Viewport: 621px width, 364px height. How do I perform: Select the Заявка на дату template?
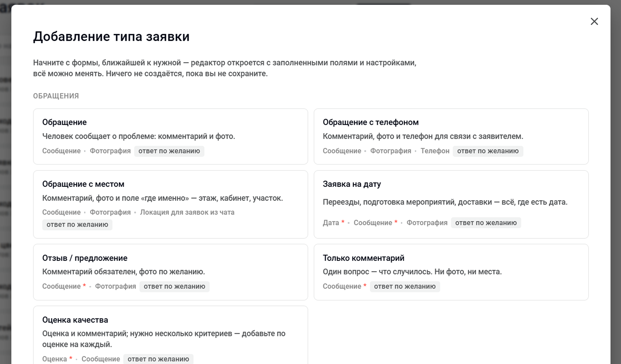pos(451,204)
